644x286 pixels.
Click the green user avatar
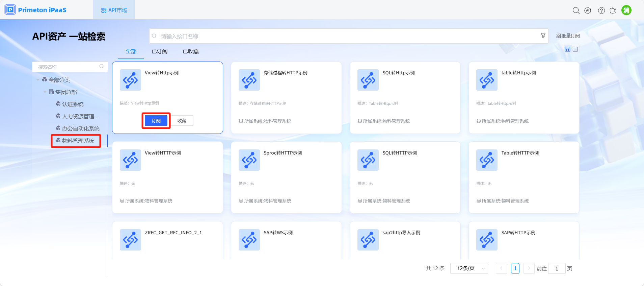[x=626, y=10]
